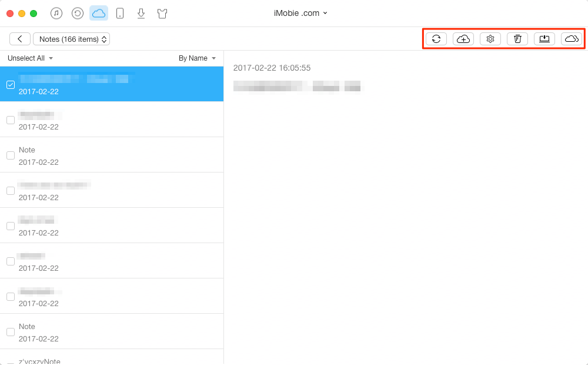Screen dimensions: 588x365
Task: Open the iTunes Backup restore icon
Action: (78, 14)
